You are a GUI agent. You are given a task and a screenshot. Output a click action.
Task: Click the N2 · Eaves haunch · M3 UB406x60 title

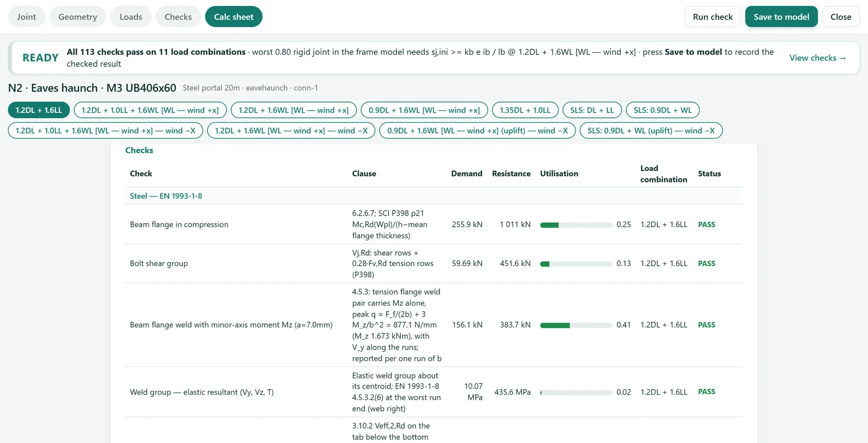click(92, 88)
